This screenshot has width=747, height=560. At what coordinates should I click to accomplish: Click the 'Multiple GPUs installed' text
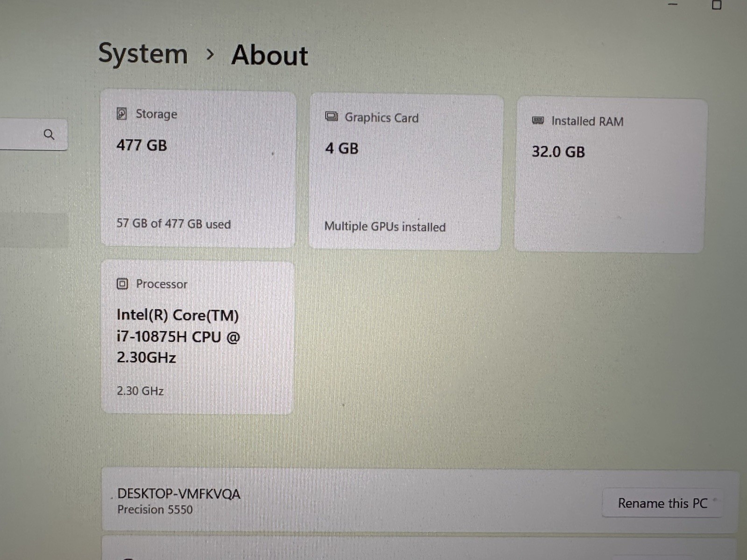[x=385, y=226]
